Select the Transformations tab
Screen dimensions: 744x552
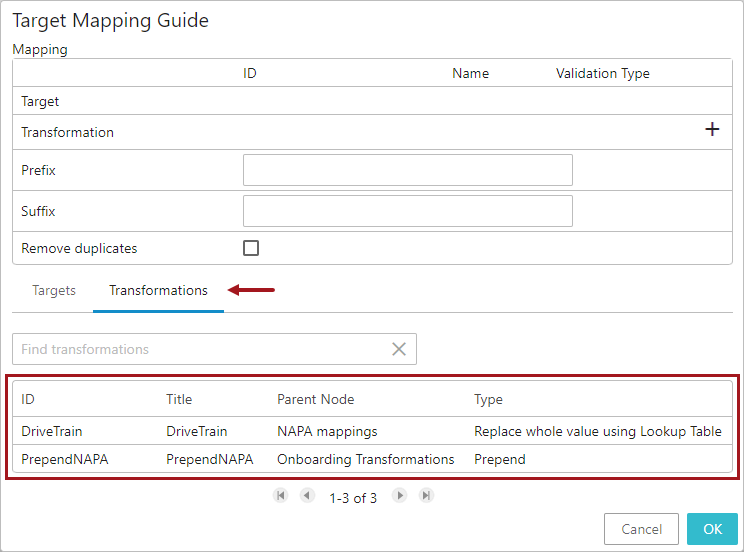click(x=158, y=291)
